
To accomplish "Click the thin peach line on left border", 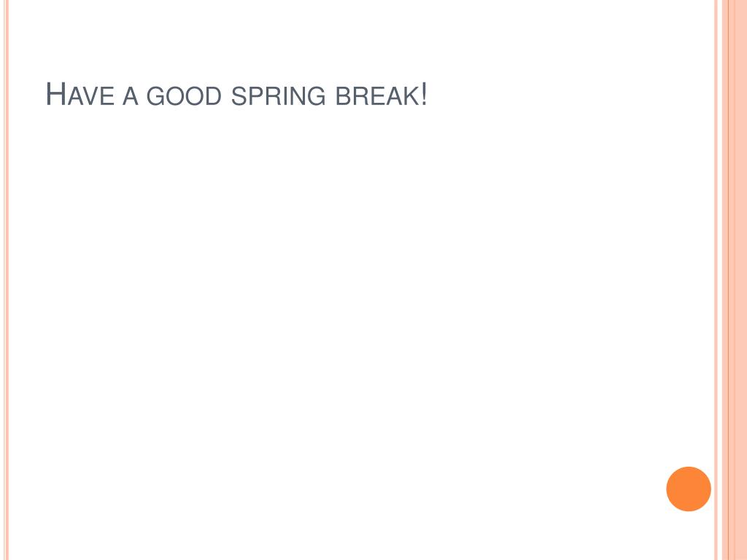I will [x=6, y=280].
